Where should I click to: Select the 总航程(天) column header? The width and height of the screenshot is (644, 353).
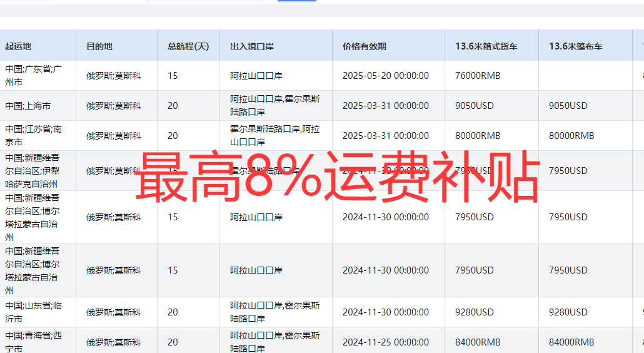[x=188, y=46]
